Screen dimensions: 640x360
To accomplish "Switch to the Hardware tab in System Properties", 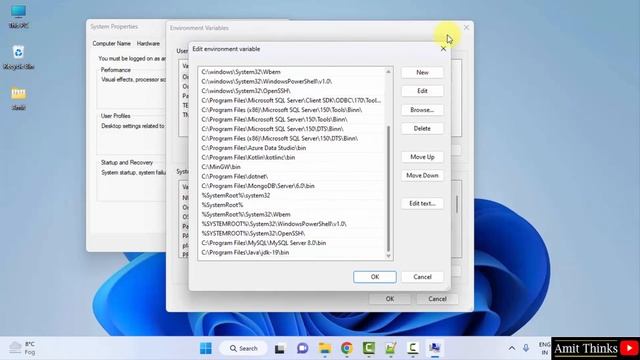I will 148,43.
